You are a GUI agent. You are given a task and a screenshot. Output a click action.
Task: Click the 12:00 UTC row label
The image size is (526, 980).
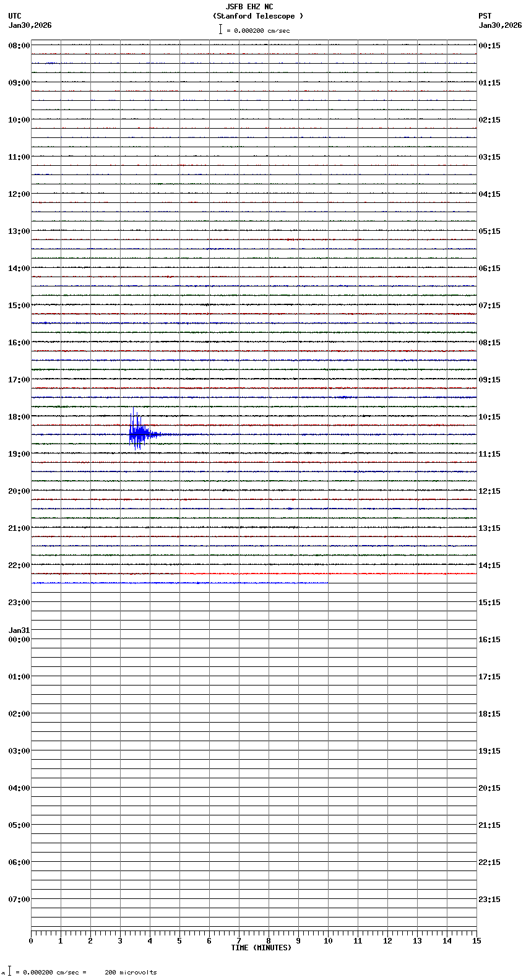pyautogui.click(x=19, y=194)
